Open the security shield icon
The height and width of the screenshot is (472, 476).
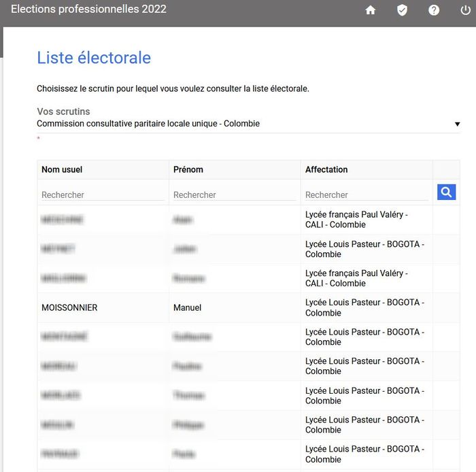pyautogui.click(x=402, y=10)
